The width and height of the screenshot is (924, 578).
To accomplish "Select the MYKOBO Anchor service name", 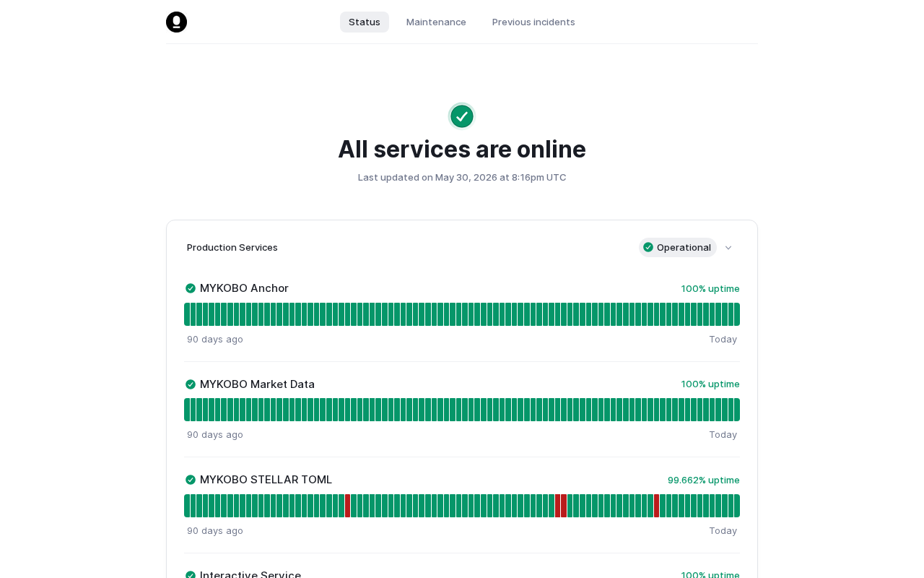I will point(244,288).
